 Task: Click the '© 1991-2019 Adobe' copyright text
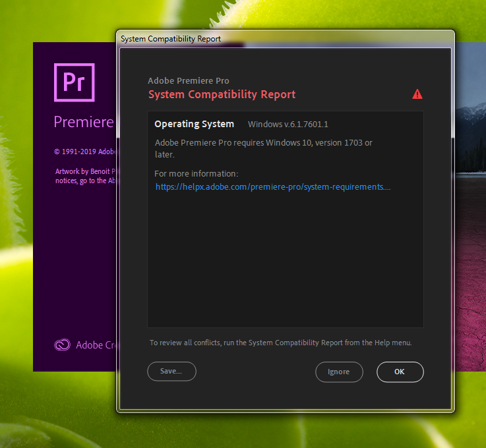coord(84,152)
